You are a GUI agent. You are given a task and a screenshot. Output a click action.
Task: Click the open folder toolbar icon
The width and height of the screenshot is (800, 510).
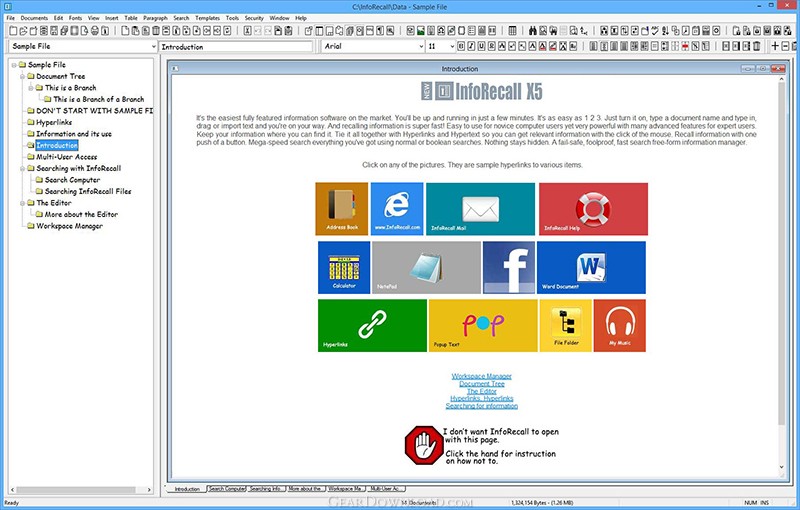tap(23, 31)
